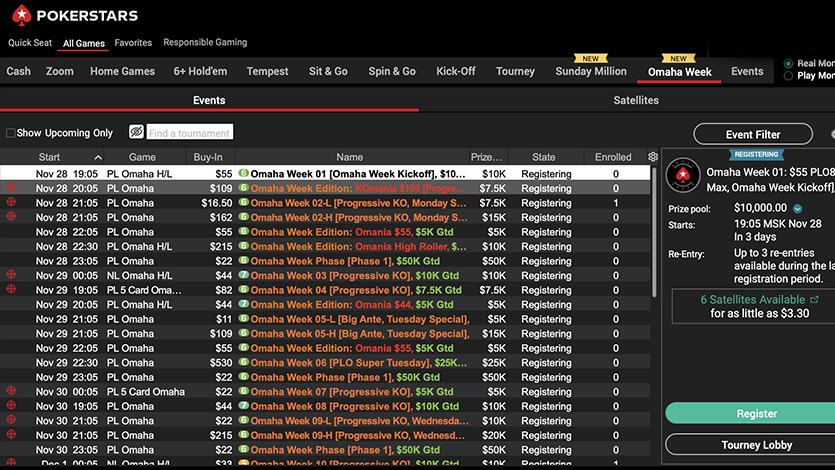Open the Tempest tab
Viewport: 835px width, 470px height.
click(267, 71)
